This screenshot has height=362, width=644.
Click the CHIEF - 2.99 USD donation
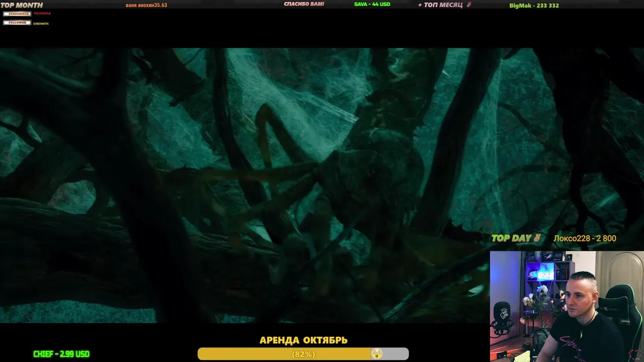click(61, 354)
